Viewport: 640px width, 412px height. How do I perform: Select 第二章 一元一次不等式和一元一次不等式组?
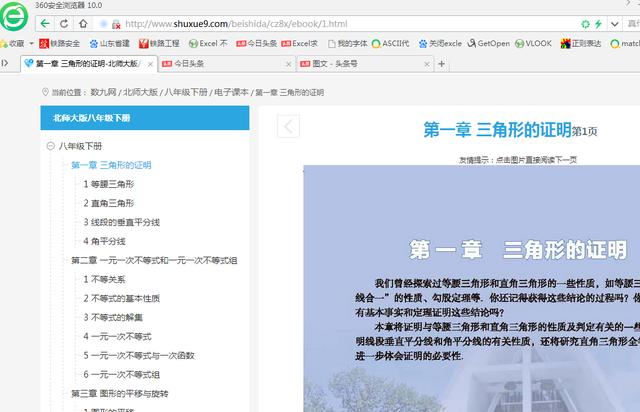coord(154,260)
